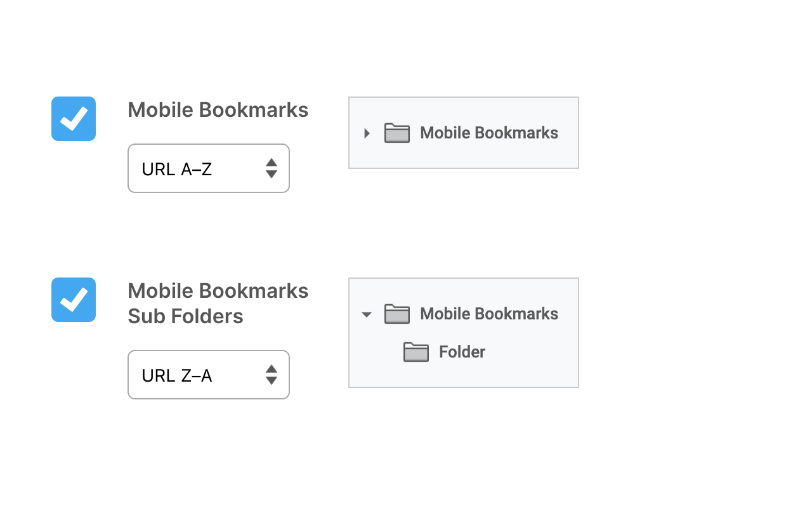
Task: Collapse expanded Mobile Bookmarks tree in lower preview
Action: click(x=366, y=314)
